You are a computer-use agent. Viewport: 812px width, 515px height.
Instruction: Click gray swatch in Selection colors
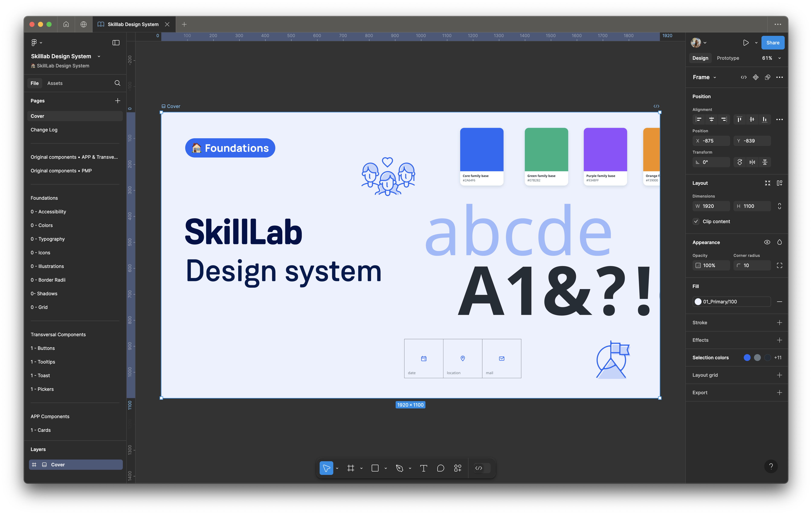[x=757, y=357]
